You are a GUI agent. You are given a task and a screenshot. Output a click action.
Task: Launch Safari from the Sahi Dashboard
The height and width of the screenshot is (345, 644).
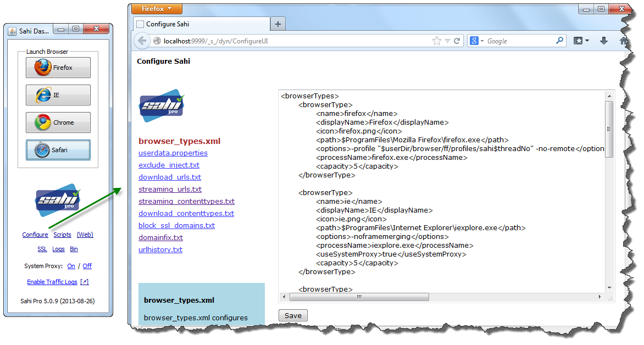(58, 150)
